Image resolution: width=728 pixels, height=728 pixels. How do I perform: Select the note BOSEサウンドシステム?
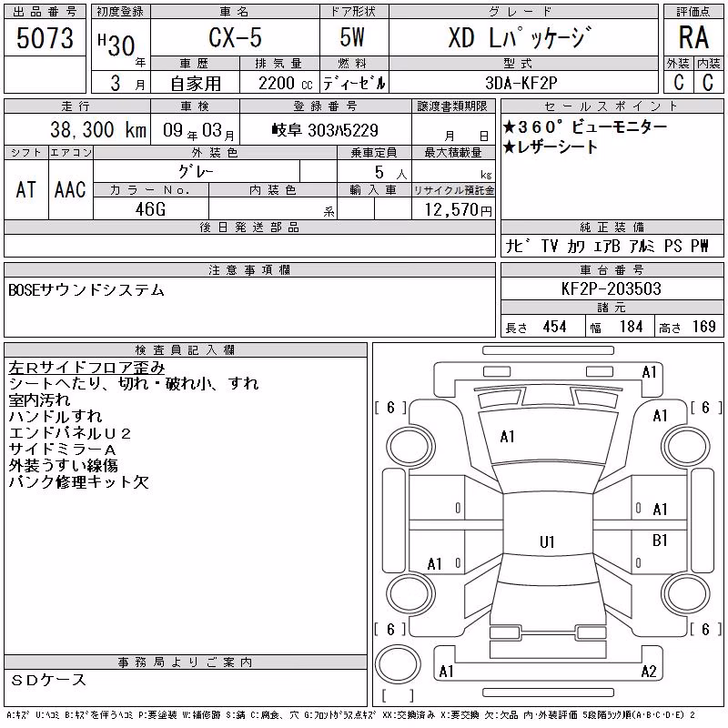click(x=86, y=290)
